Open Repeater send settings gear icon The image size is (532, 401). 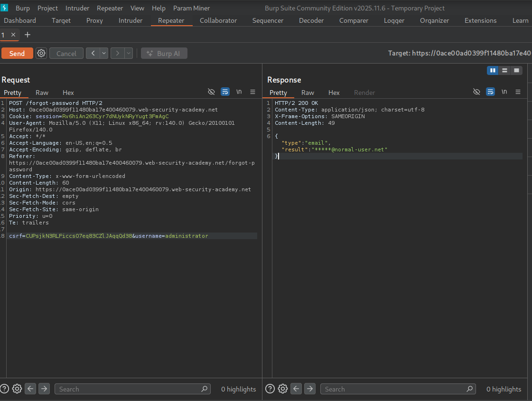coord(41,53)
